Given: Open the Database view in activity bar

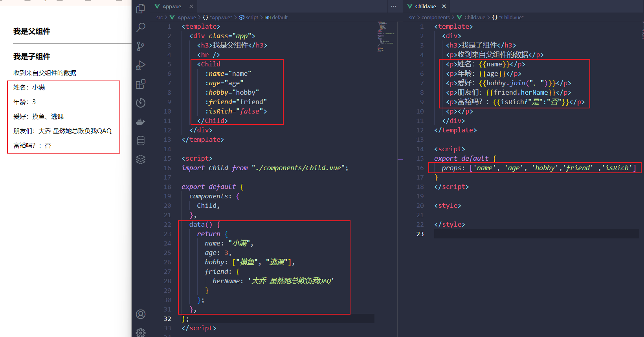Looking at the screenshot, I should [141, 141].
